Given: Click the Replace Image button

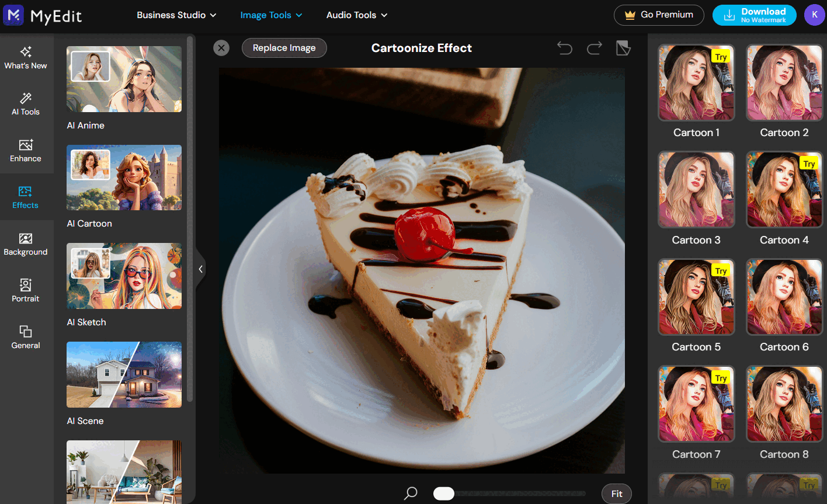Looking at the screenshot, I should (x=284, y=48).
